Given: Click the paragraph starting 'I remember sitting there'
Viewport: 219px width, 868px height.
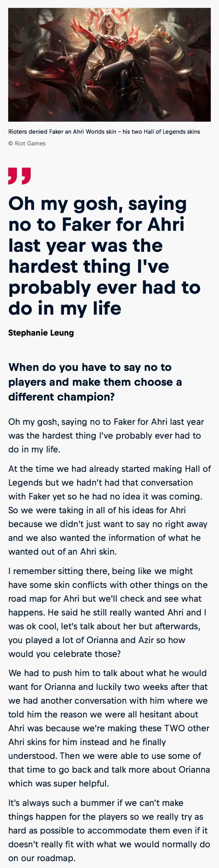Looking at the screenshot, I should (108, 612).
